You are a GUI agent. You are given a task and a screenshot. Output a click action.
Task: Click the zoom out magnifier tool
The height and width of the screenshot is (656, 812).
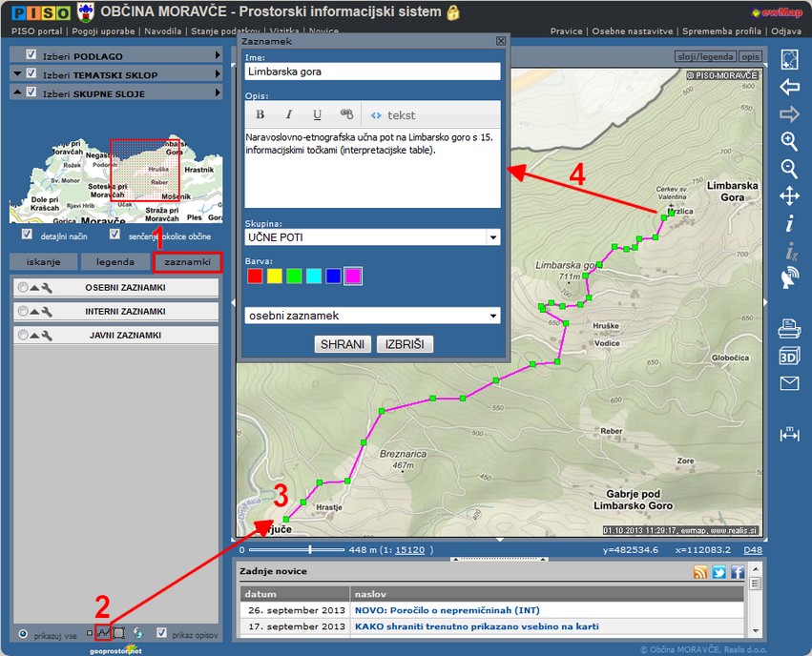(x=789, y=169)
